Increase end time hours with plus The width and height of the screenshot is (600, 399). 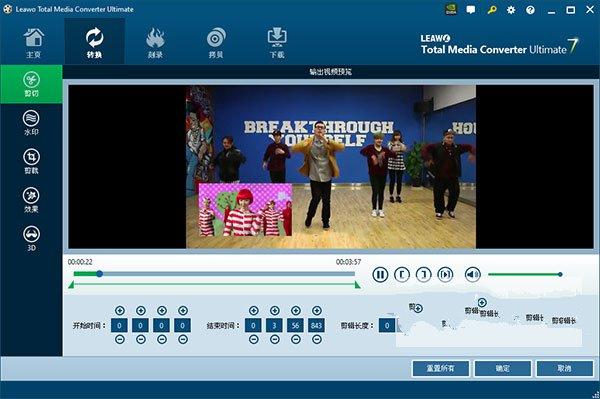click(254, 310)
